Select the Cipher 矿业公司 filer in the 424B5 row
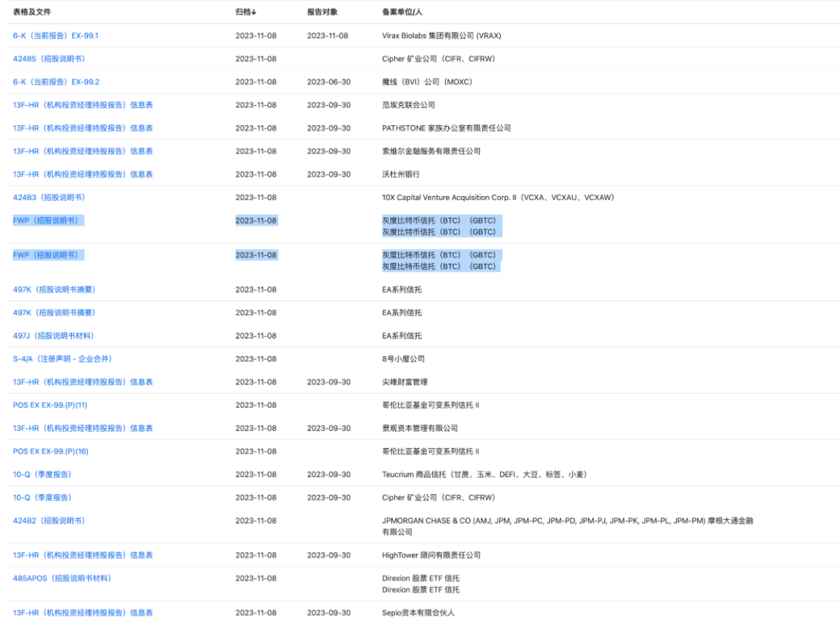Viewport: 840px width, 624px height. tap(438, 58)
